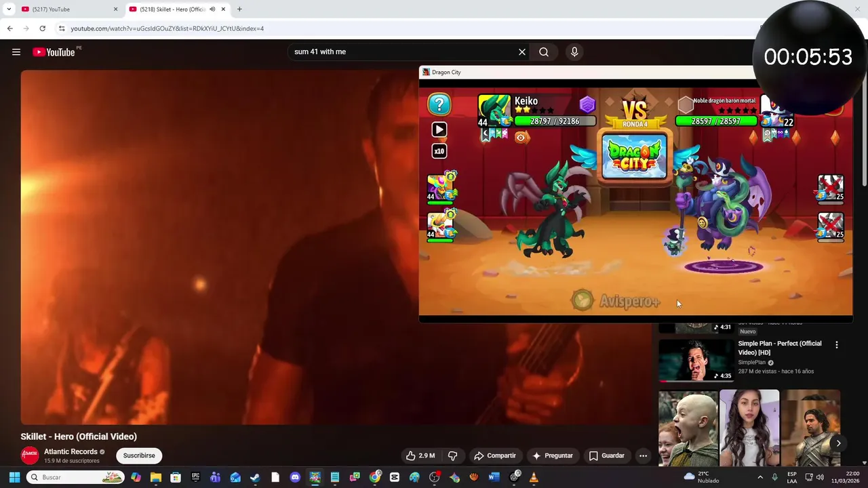Go to the YouTube home logo
The image size is (868, 488).
coord(54,52)
